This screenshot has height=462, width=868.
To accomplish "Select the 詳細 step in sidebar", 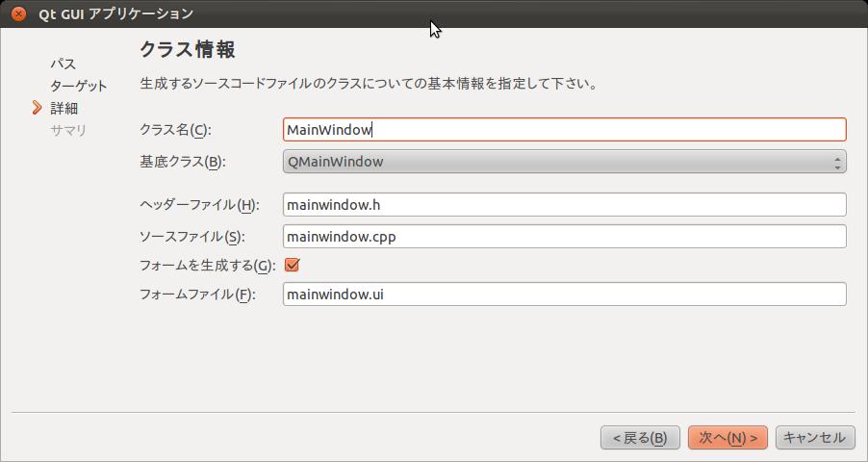I will [64, 108].
